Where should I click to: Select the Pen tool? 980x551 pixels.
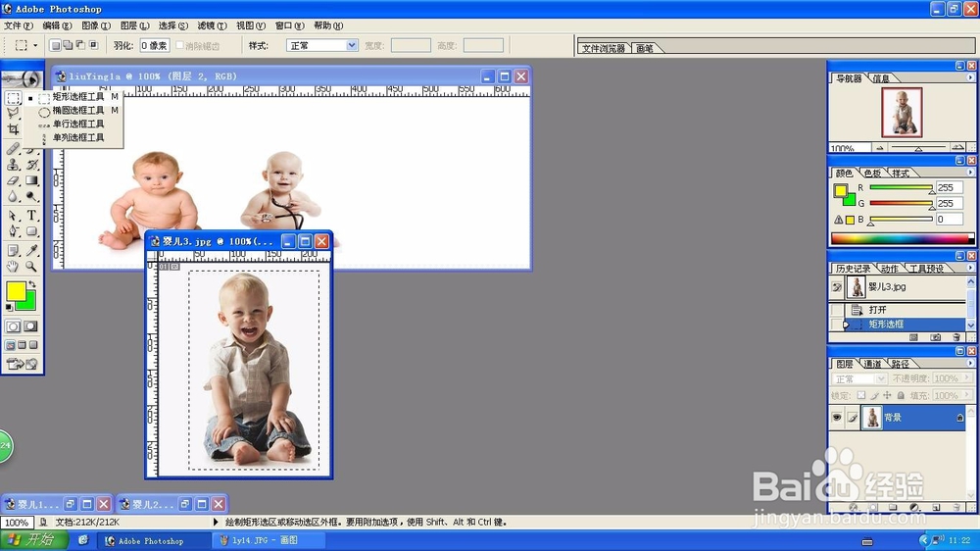tap(13, 231)
